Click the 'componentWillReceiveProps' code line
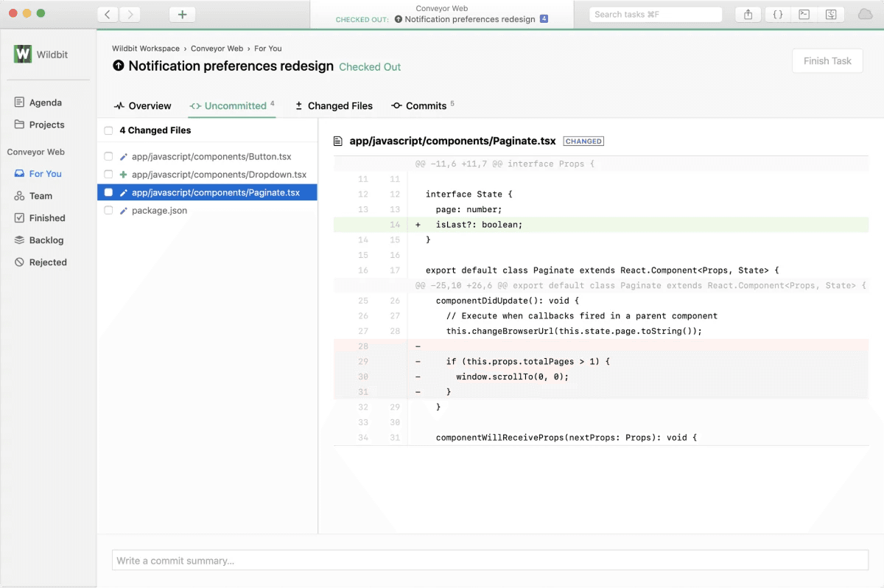The image size is (884, 588). [601, 438]
